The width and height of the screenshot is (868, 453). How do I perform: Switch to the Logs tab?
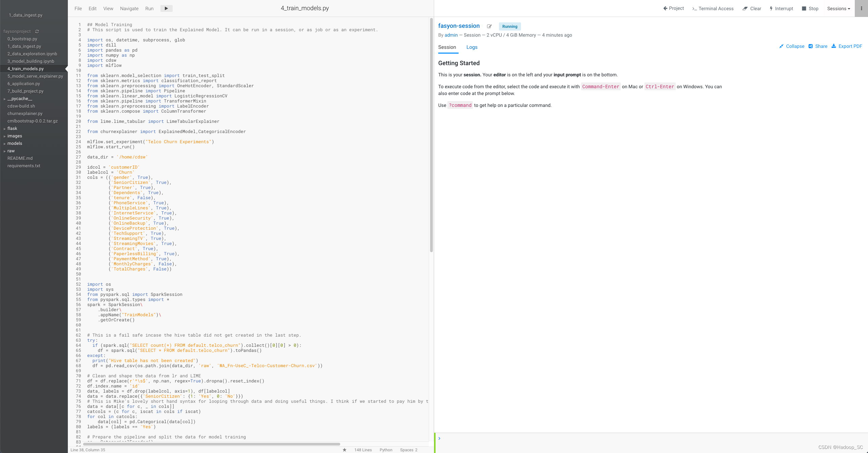click(x=472, y=47)
